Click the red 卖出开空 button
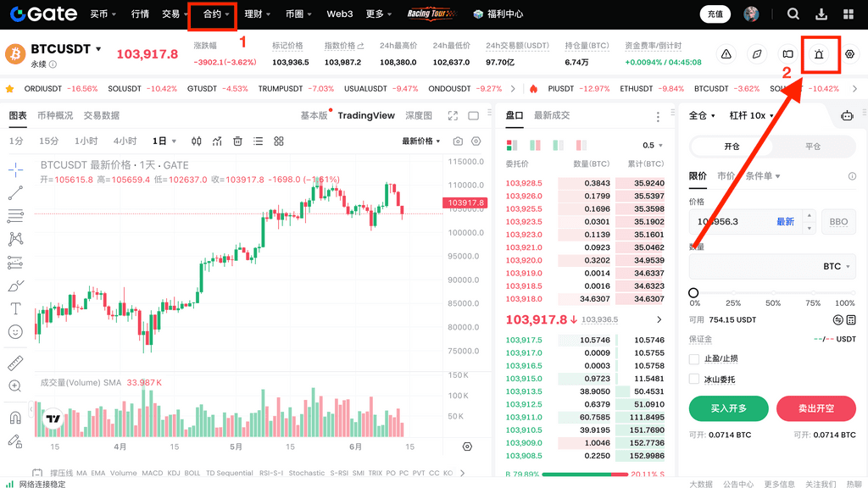 point(815,408)
